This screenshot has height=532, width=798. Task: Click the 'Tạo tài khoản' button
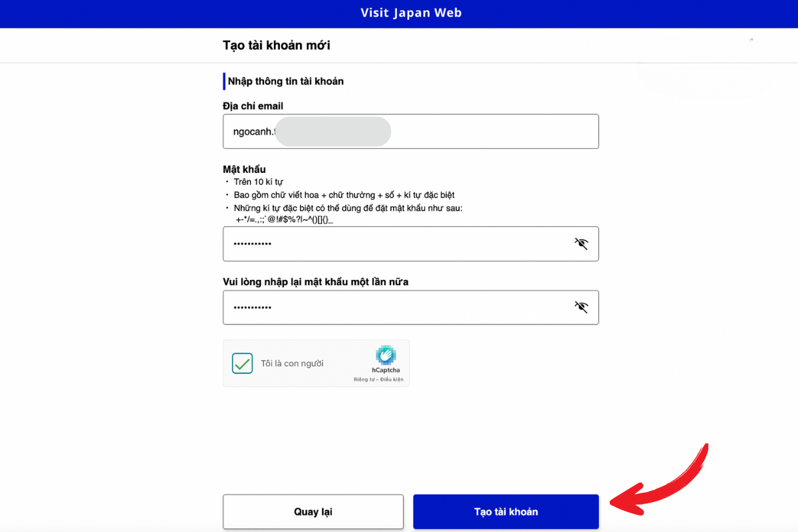506,511
